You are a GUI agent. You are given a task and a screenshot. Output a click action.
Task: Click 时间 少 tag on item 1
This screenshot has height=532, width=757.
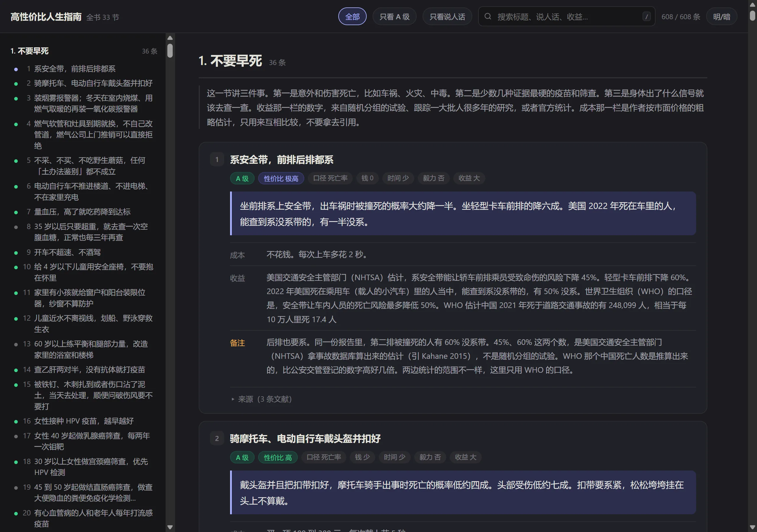click(x=398, y=178)
